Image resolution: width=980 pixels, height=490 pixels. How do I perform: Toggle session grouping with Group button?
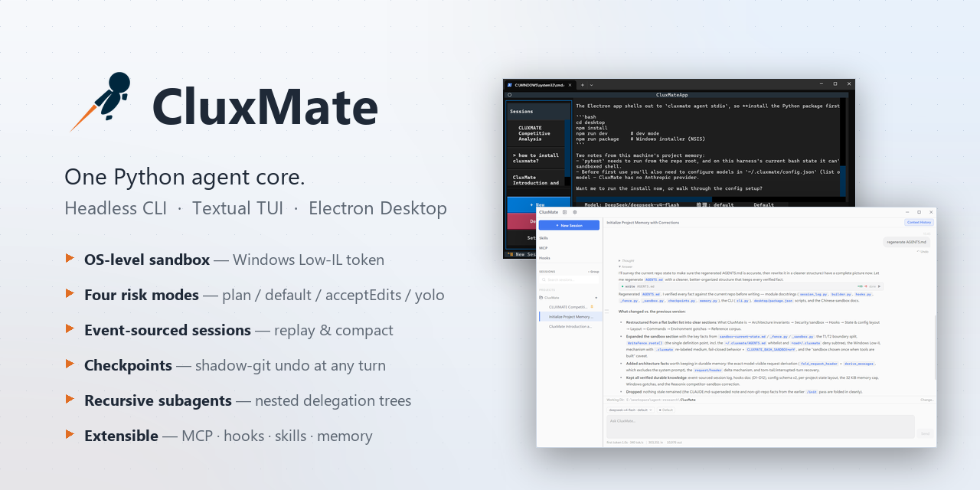(x=593, y=272)
